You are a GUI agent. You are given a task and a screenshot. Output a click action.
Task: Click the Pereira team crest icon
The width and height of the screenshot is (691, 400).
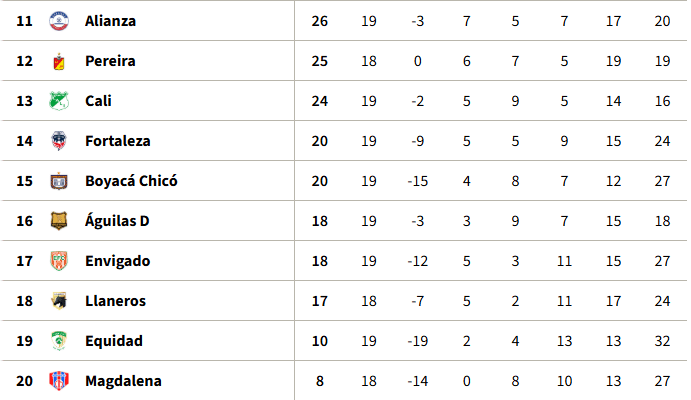click(59, 61)
